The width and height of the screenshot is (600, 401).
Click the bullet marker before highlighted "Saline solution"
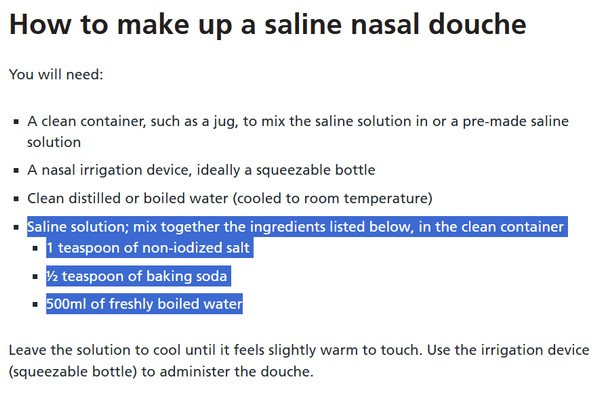pyautogui.click(x=16, y=228)
